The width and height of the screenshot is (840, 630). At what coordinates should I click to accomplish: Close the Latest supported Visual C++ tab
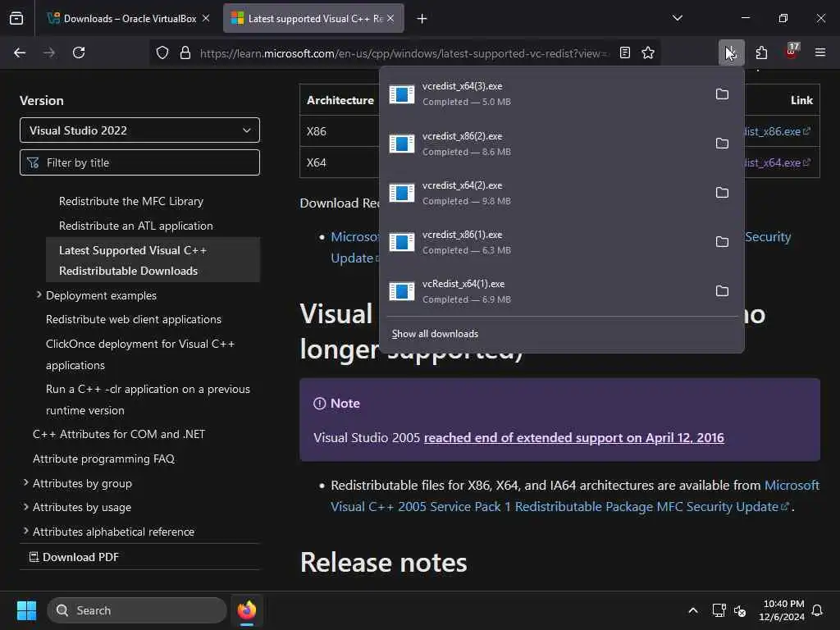tap(390, 18)
